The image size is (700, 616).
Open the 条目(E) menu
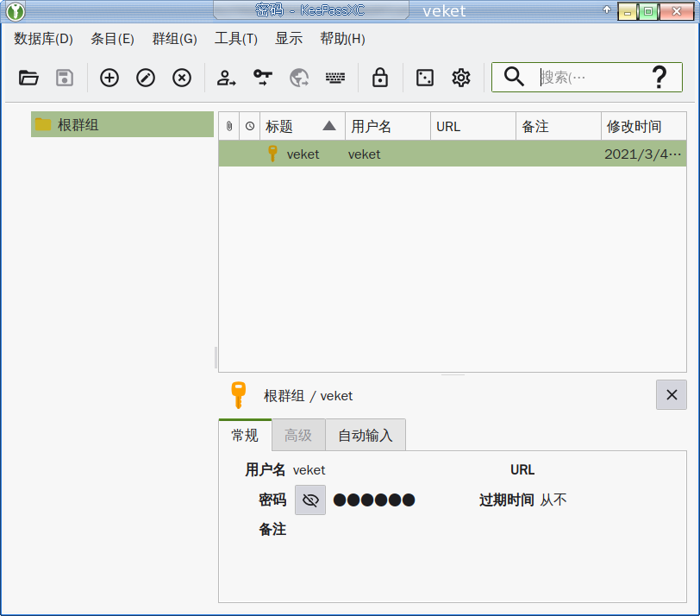pyautogui.click(x=112, y=39)
